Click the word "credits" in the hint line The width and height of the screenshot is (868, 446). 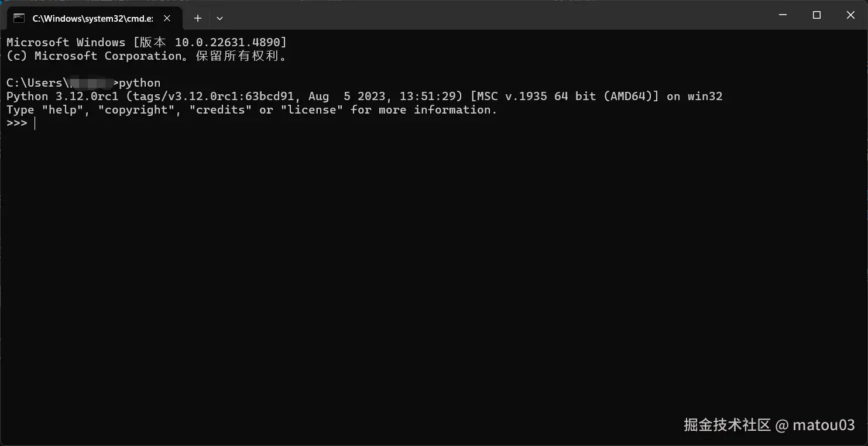coord(221,110)
